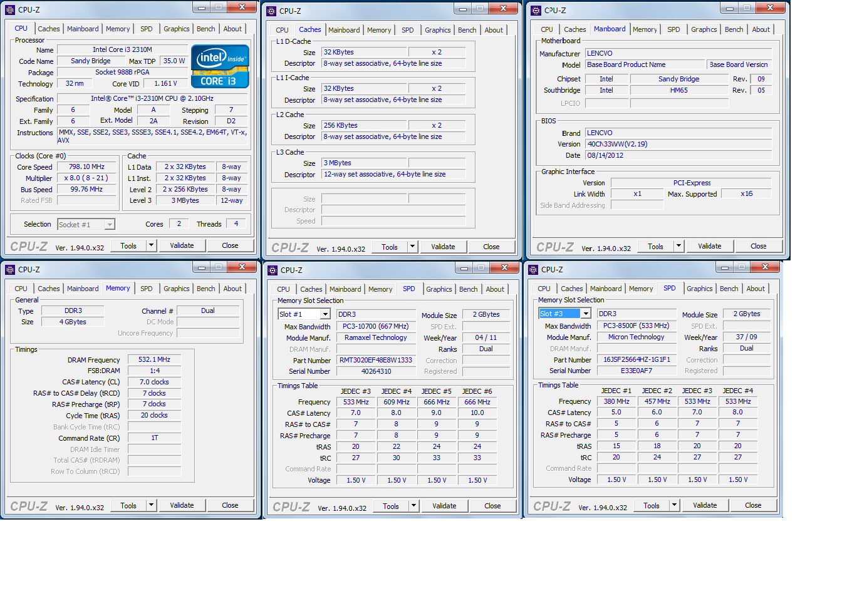Click the part number "16JSF25664HZ-1G1F1"

[636, 359]
